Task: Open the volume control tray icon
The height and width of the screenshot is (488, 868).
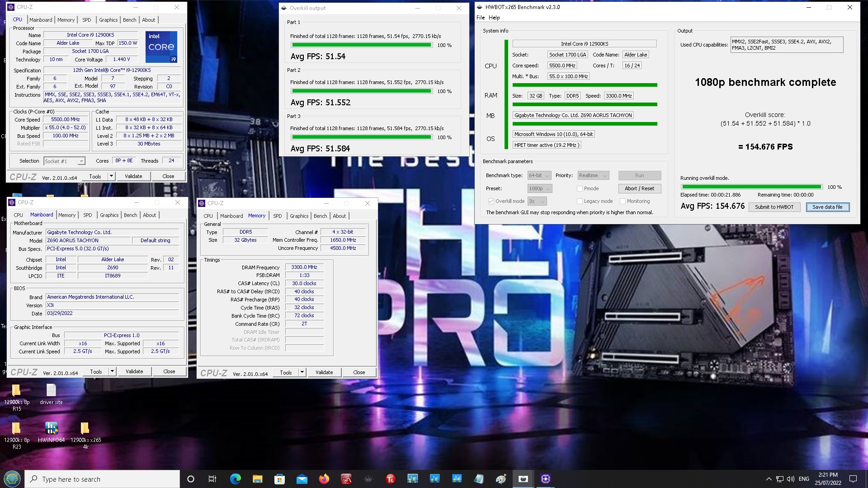Action: (x=791, y=479)
